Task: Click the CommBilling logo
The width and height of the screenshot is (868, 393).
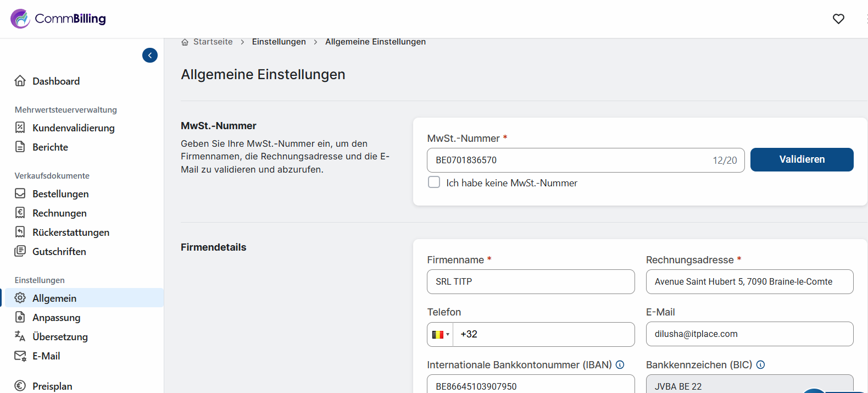Action: (58, 19)
